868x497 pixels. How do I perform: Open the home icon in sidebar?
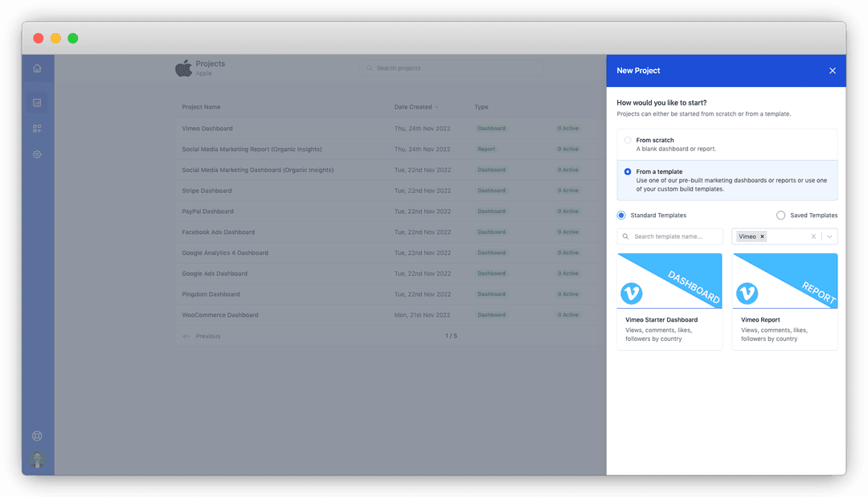point(37,68)
